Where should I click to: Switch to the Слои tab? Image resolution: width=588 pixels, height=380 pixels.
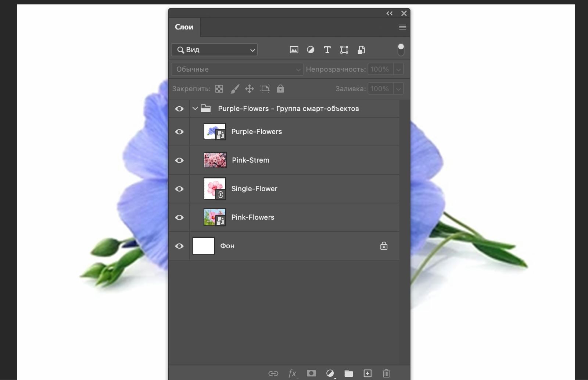click(184, 27)
